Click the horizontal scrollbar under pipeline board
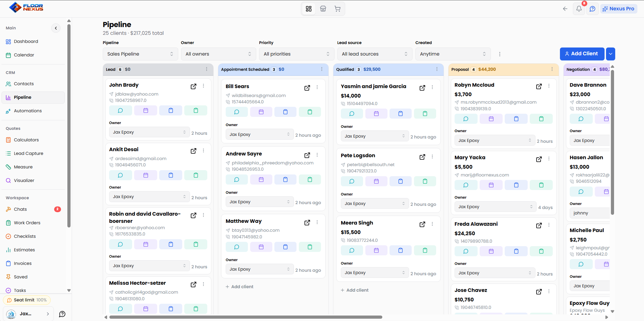Screen dimensions: 644x321 [x=245, y=317]
